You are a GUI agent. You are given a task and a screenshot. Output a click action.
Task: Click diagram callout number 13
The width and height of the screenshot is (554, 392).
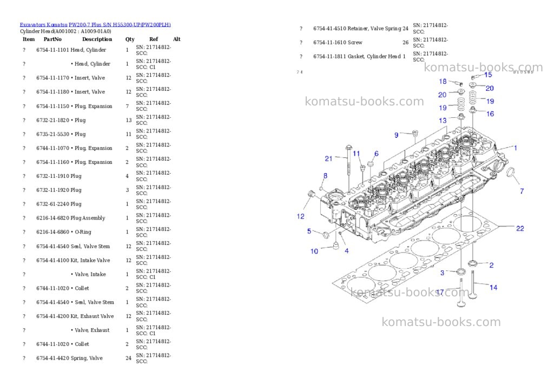click(x=443, y=121)
